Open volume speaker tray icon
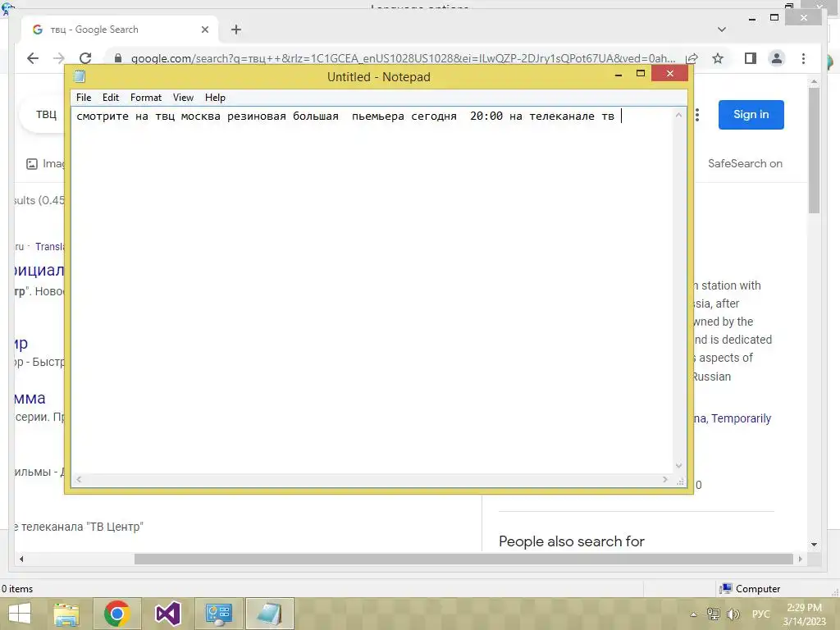Image resolution: width=840 pixels, height=630 pixels. (733, 614)
